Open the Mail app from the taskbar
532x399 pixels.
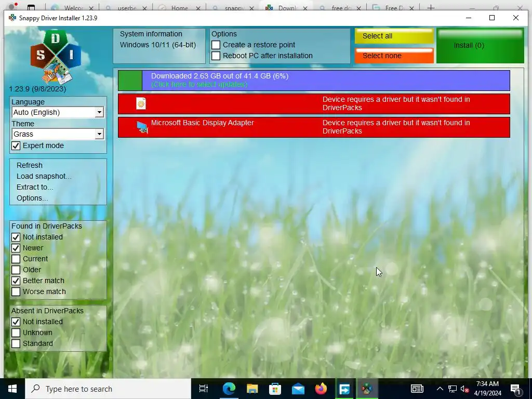pos(298,389)
